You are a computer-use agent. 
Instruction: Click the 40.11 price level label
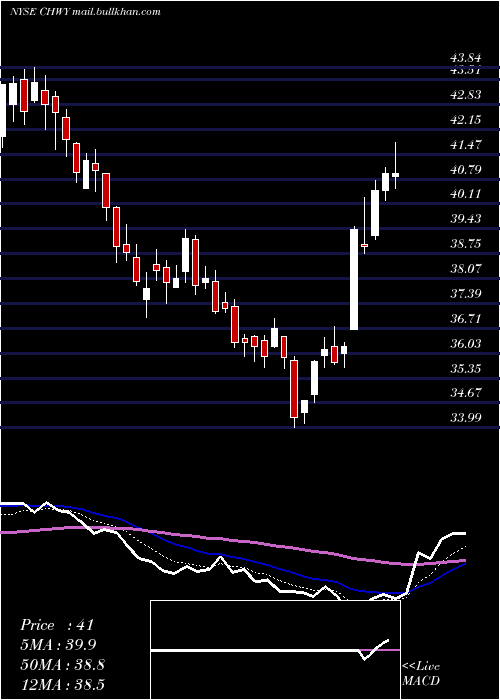tap(466, 194)
